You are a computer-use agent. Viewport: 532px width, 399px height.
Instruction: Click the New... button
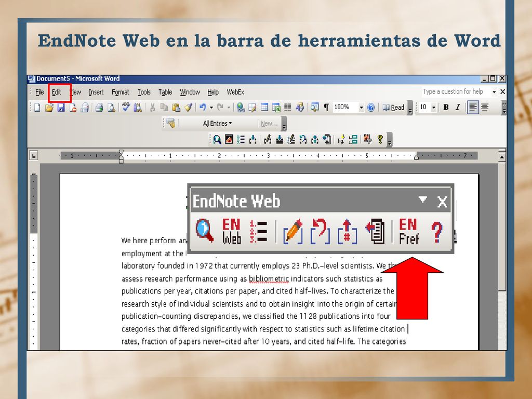click(270, 124)
